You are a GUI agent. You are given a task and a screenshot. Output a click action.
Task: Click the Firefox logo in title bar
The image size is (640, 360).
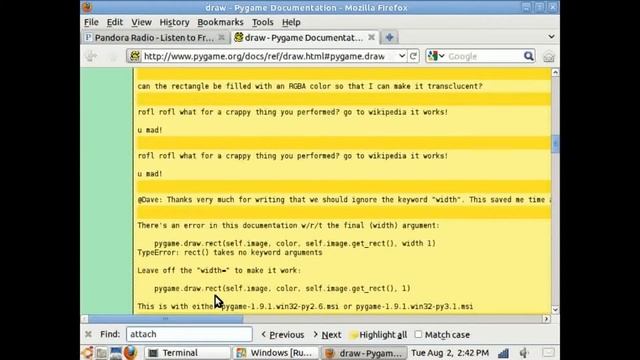point(87,7)
